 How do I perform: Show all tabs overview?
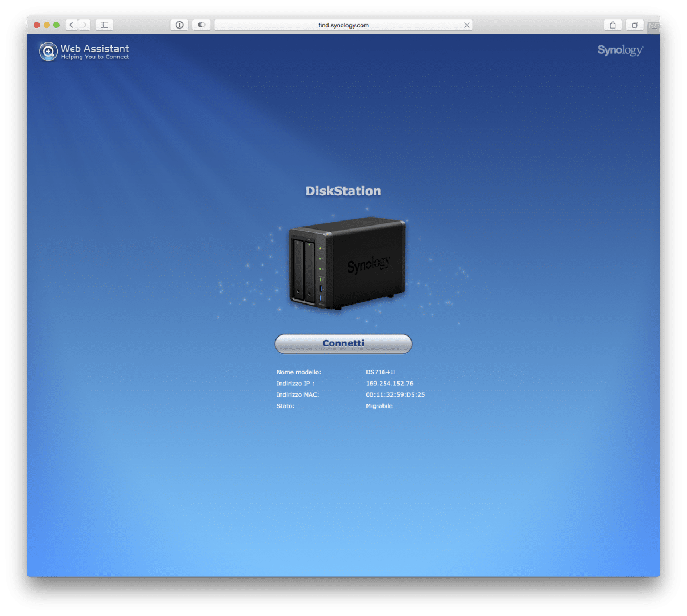(x=634, y=25)
